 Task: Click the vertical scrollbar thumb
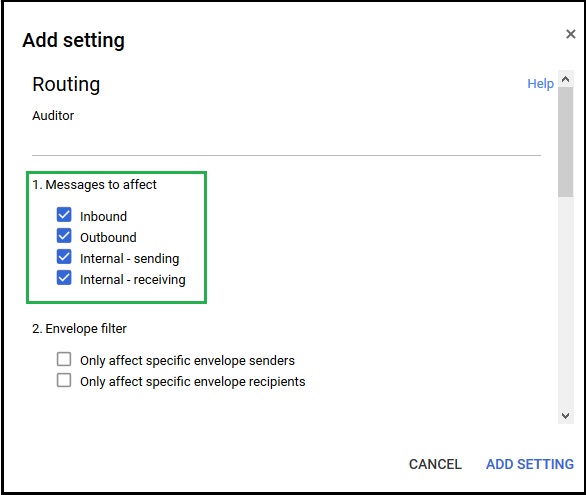pyautogui.click(x=565, y=142)
